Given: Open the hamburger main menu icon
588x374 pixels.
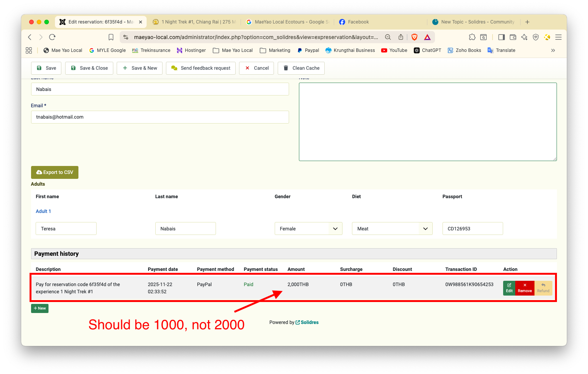Looking at the screenshot, I should (x=558, y=37).
